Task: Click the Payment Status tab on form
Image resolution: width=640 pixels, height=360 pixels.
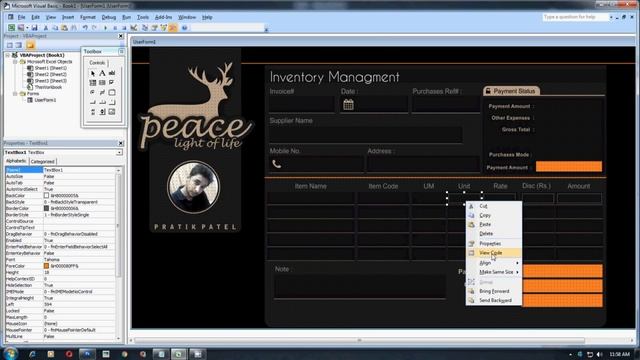Action: coord(511,91)
